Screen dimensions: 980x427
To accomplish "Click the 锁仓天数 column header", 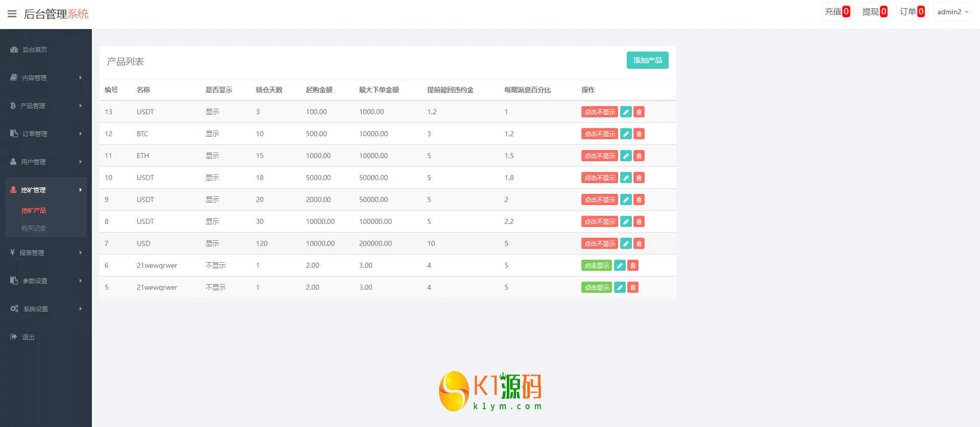I will tap(269, 90).
